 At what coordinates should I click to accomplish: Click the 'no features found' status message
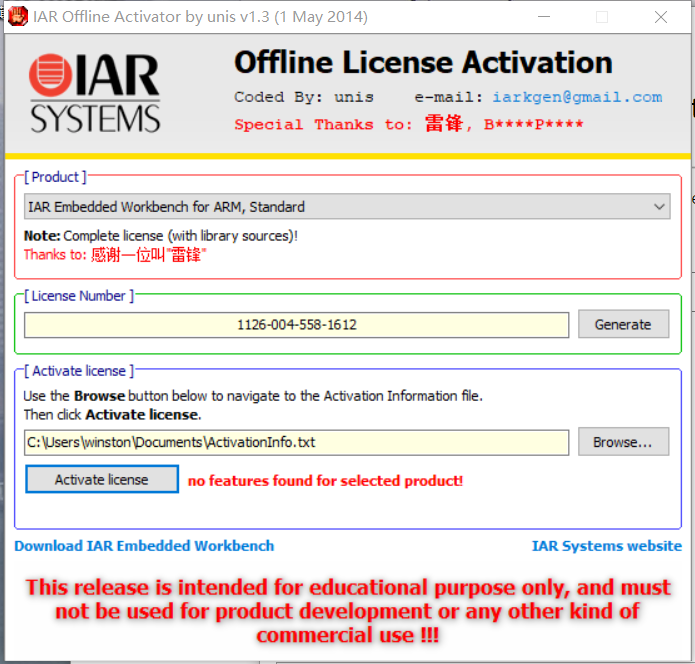[325, 481]
